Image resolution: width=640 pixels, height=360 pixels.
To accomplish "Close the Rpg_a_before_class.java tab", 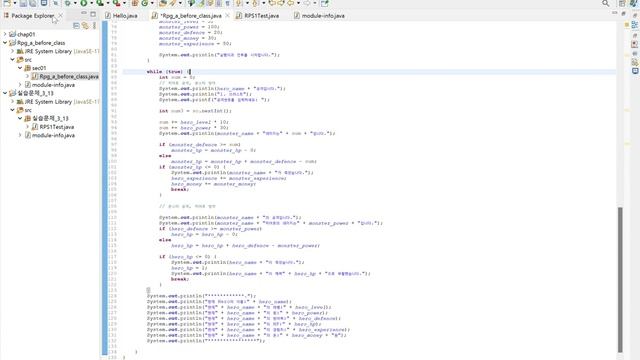I will [x=227, y=16].
